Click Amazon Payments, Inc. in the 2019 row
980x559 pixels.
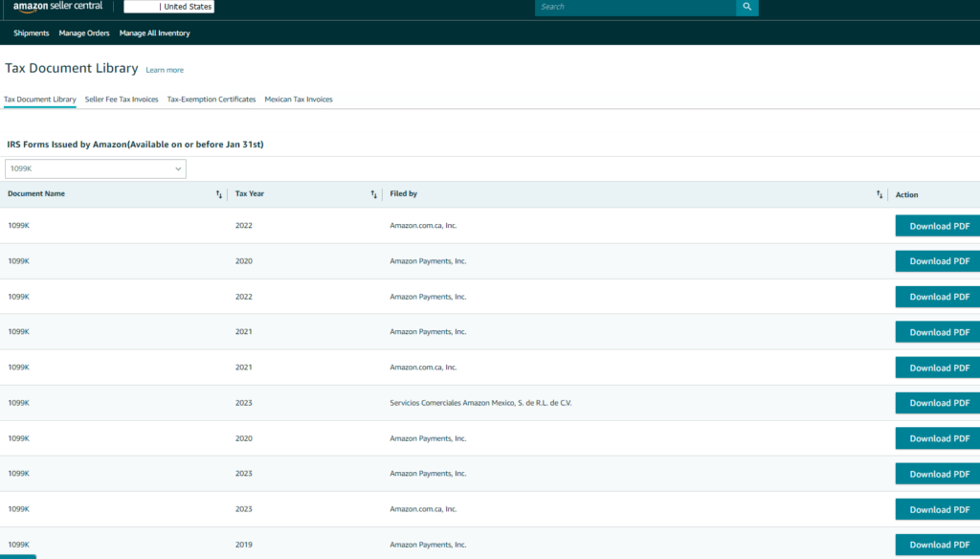[x=428, y=545]
